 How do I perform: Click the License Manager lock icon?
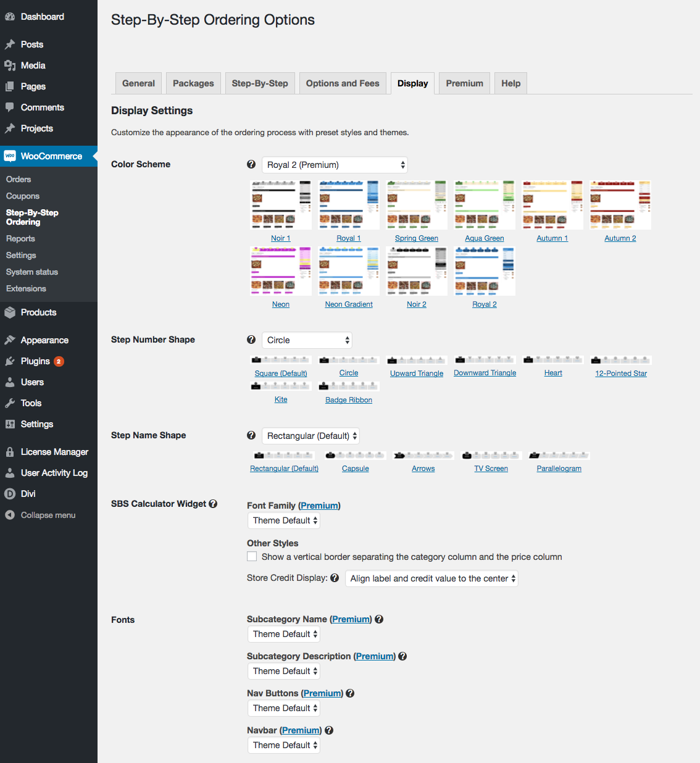tap(10, 452)
